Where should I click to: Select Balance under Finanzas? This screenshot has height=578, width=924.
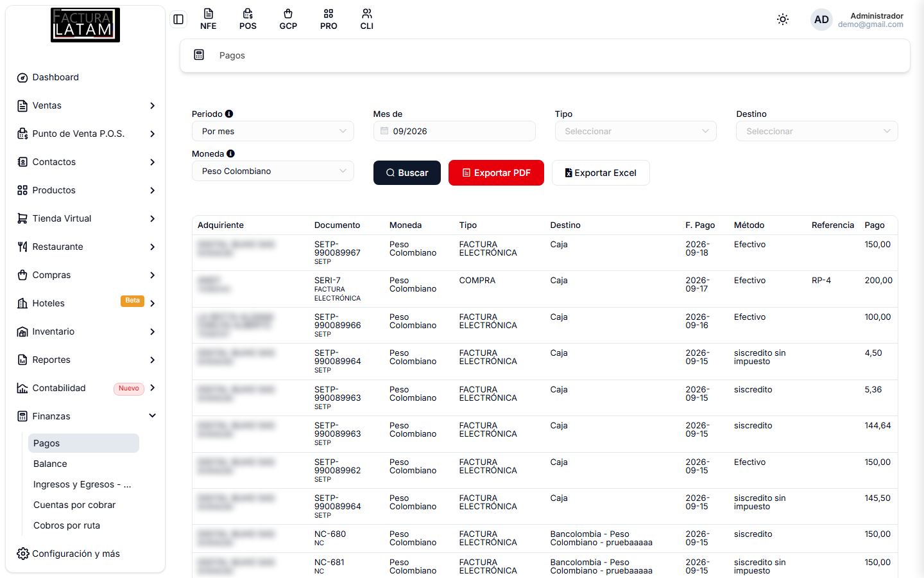[83, 464]
